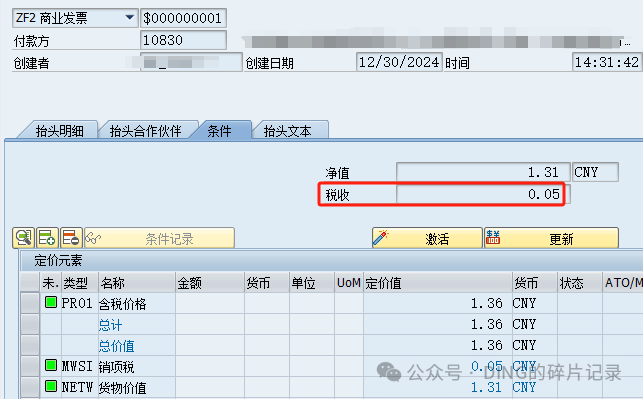
Task: Click the 激活 button
Action: point(427,238)
